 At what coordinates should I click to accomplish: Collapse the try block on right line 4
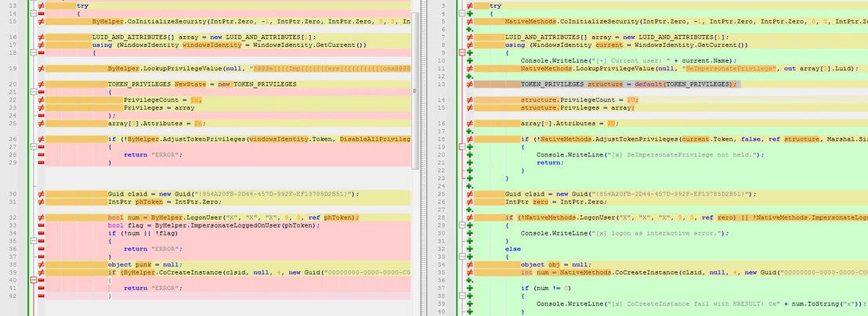[x=463, y=13]
